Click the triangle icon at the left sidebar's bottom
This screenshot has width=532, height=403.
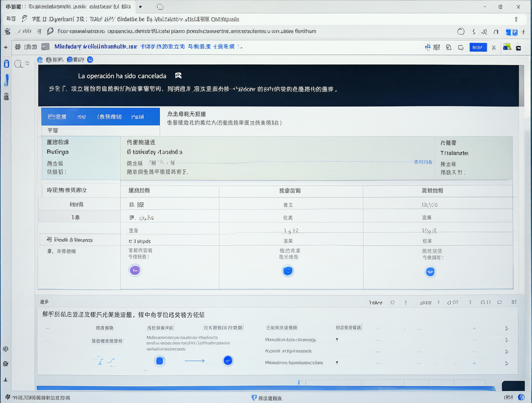(x=6, y=380)
